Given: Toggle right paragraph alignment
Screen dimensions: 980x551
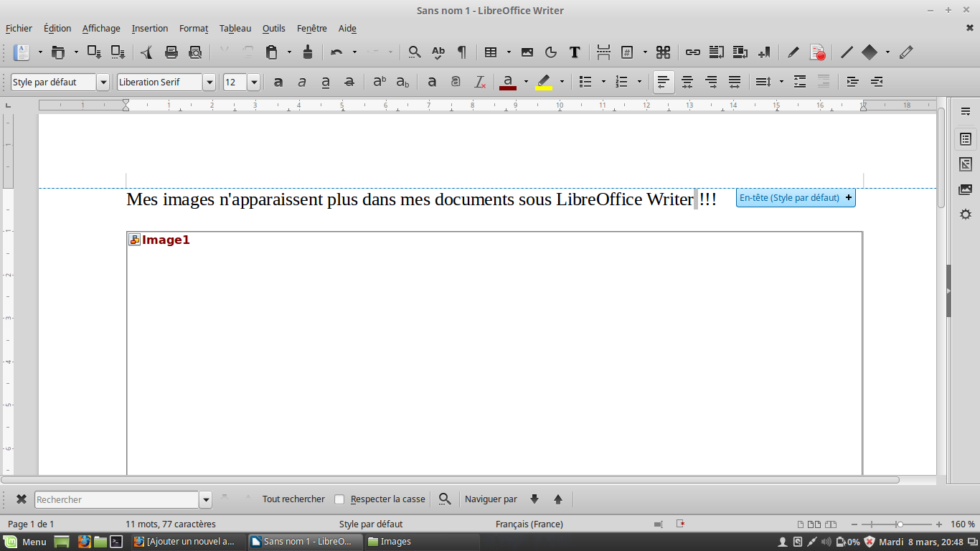Looking at the screenshot, I should (x=711, y=82).
